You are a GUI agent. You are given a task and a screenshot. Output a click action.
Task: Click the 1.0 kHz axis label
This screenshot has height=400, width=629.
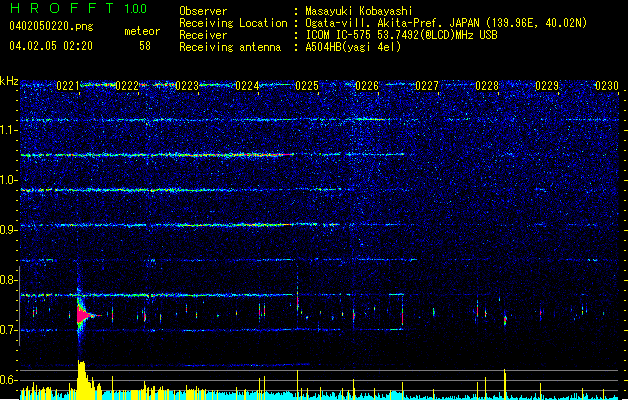[9, 180]
